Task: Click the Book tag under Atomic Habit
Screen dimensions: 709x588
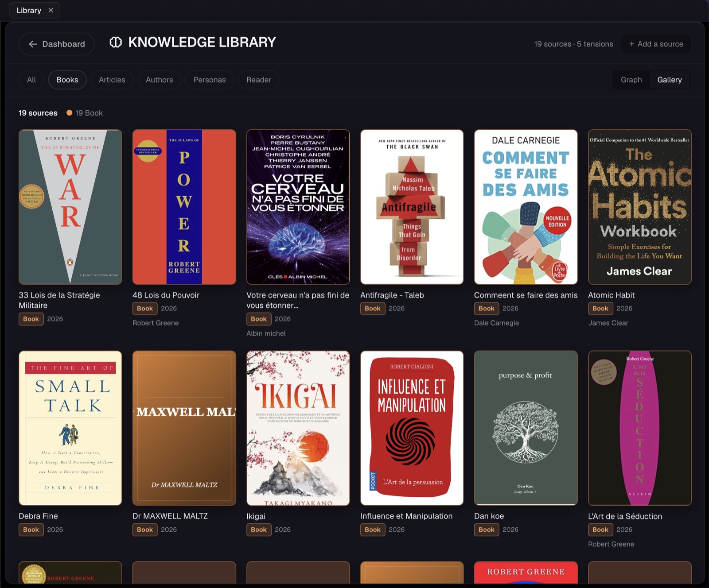Action: coord(600,308)
